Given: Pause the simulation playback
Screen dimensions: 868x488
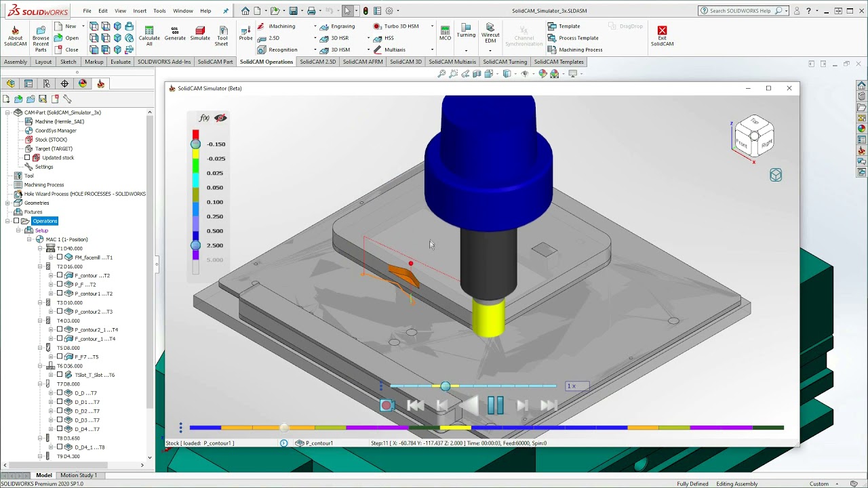Looking at the screenshot, I should click(495, 405).
